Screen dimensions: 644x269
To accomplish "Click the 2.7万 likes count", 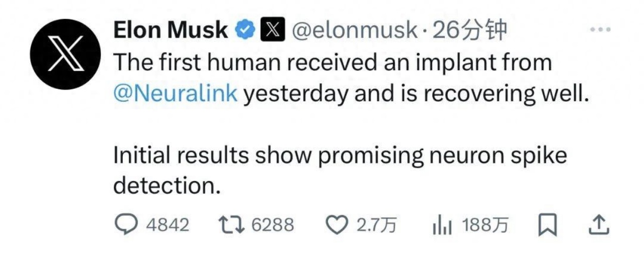I will coord(377,225).
